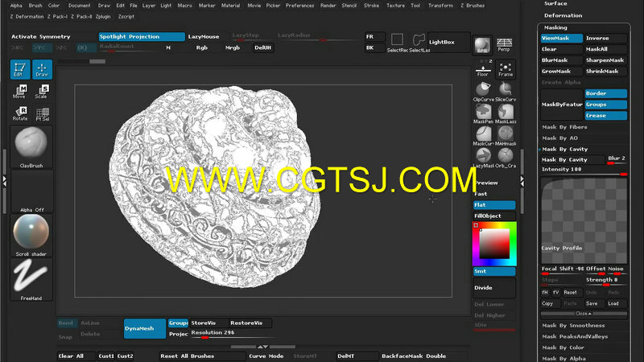The height and width of the screenshot is (362, 644).
Task: Toggle LazyMouse option
Action: (x=204, y=36)
